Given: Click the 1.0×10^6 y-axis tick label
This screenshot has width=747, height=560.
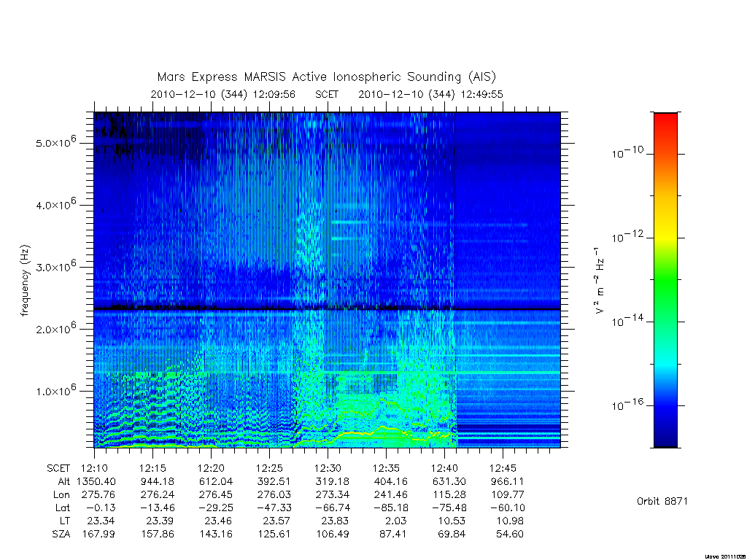Looking at the screenshot, I should pyautogui.click(x=55, y=391).
